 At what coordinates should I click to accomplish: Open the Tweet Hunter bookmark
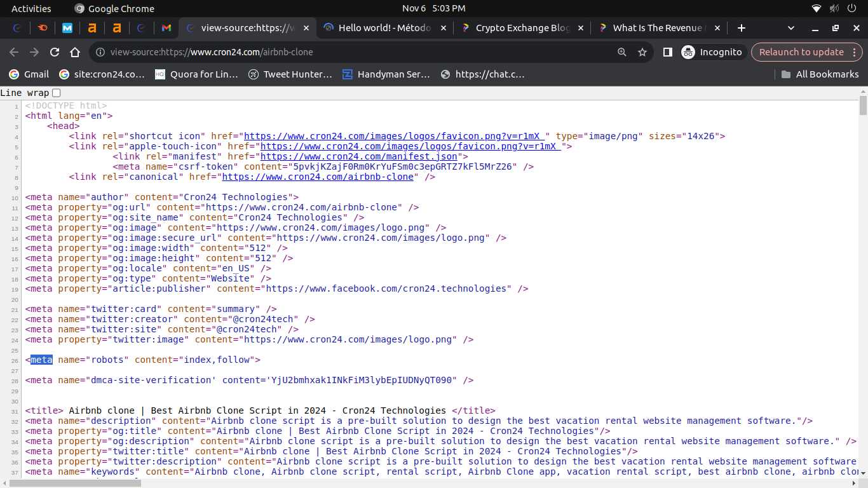290,74
